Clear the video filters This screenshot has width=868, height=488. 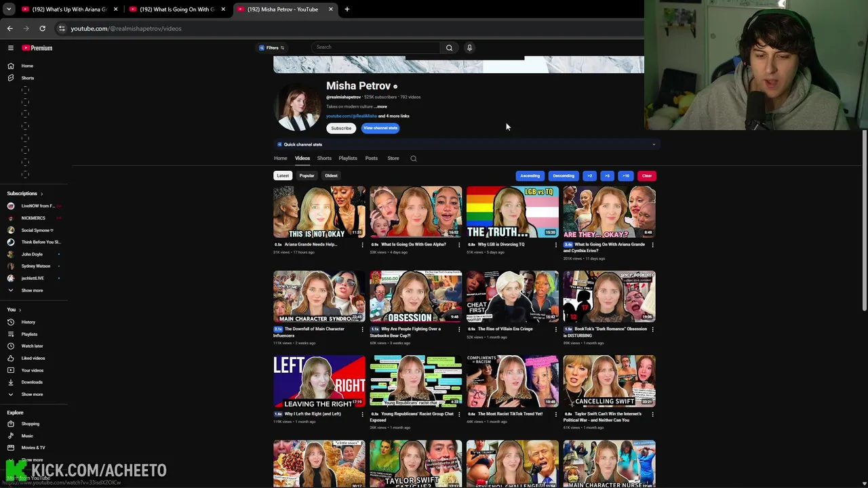[x=647, y=176]
